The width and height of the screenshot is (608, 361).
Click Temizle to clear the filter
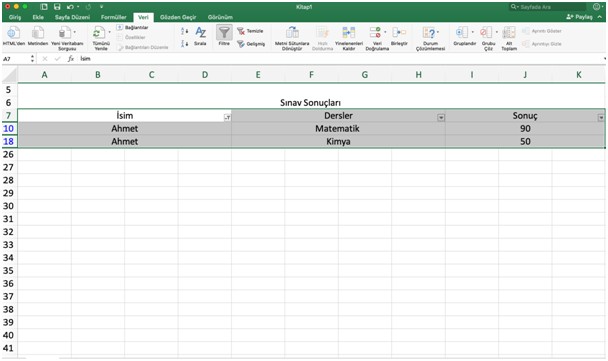(250, 31)
